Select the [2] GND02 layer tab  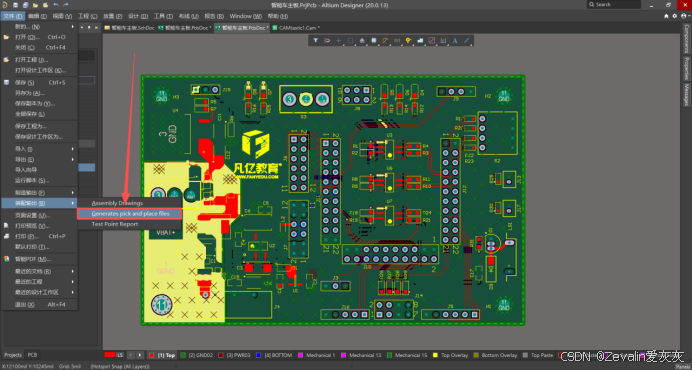(197, 355)
